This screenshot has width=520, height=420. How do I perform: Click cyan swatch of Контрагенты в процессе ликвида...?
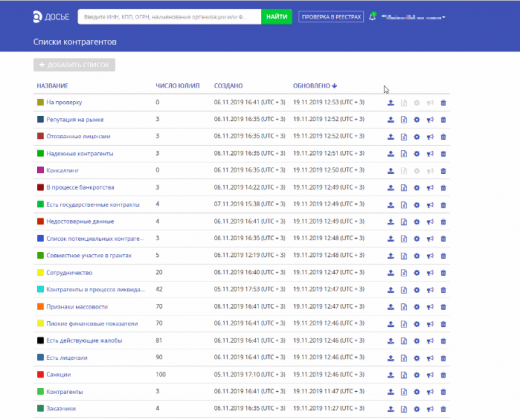(x=40, y=289)
